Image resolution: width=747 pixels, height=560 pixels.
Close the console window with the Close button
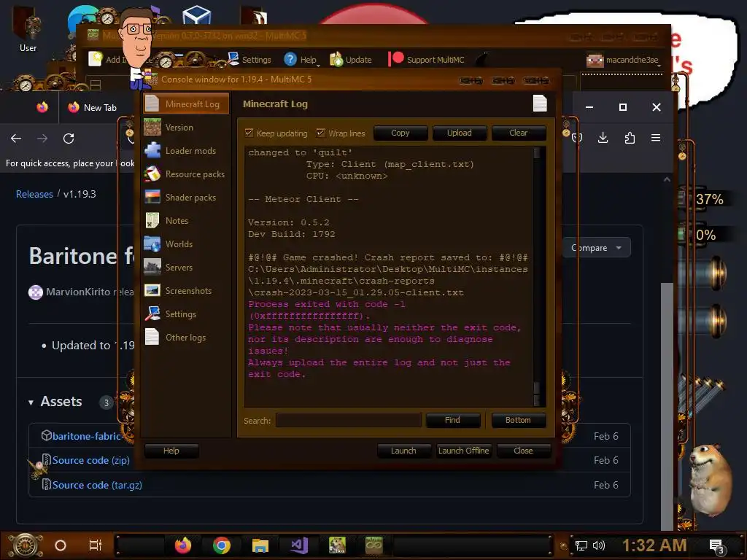523,451
